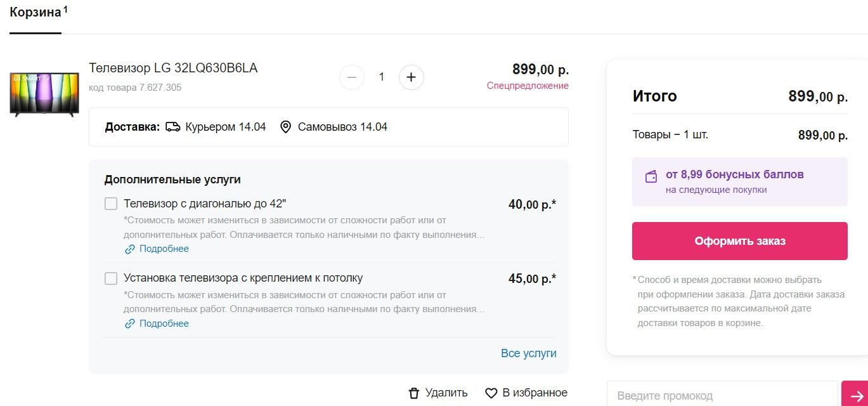This screenshot has width=868, height=406.
Task: Click the pickup location pin icon
Action: coord(285,127)
